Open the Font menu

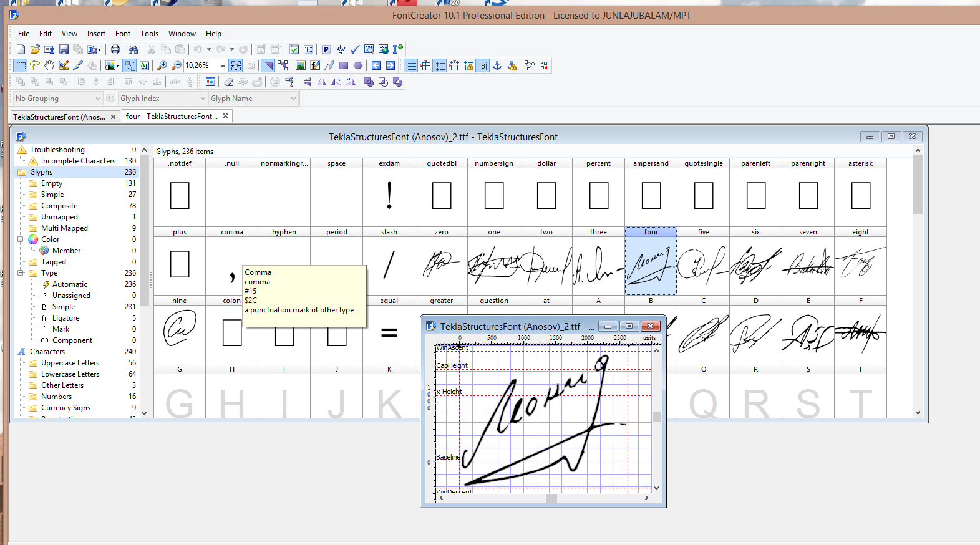(123, 34)
